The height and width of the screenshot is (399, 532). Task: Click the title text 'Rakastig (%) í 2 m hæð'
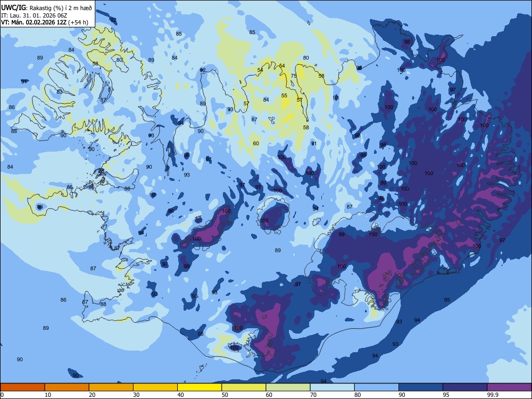[x=61, y=8]
